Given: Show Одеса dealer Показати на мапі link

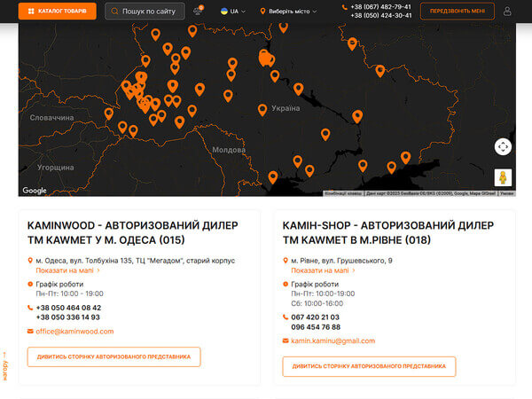Looking at the screenshot, I should [x=65, y=270].
